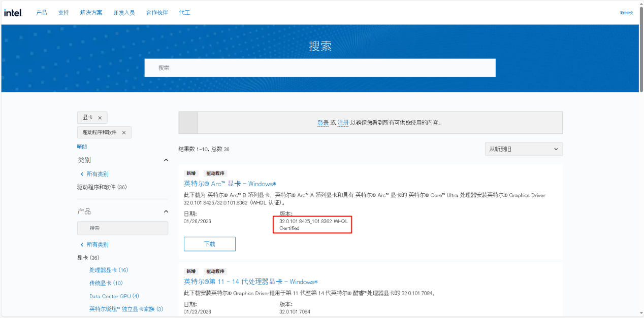Open the 产品 menu
Image resolution: width=644 pixels, height=318 pixels.
(42, 13)
